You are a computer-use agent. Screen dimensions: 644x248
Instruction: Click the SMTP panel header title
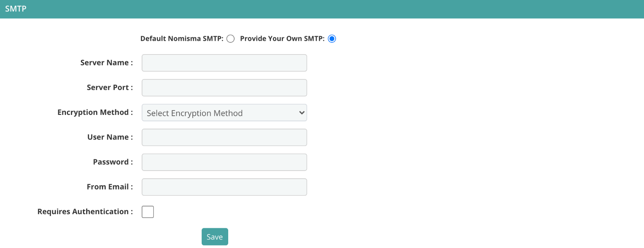click(16, 9)
